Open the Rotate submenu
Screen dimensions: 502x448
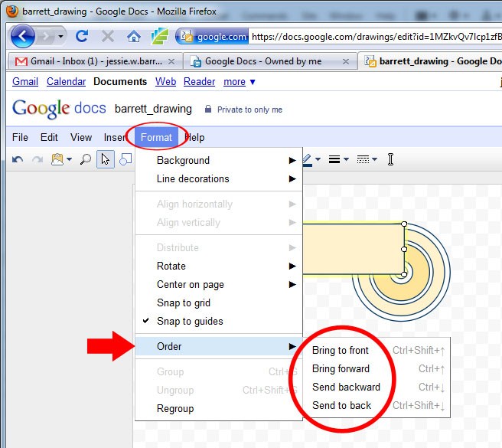[219, 266]
